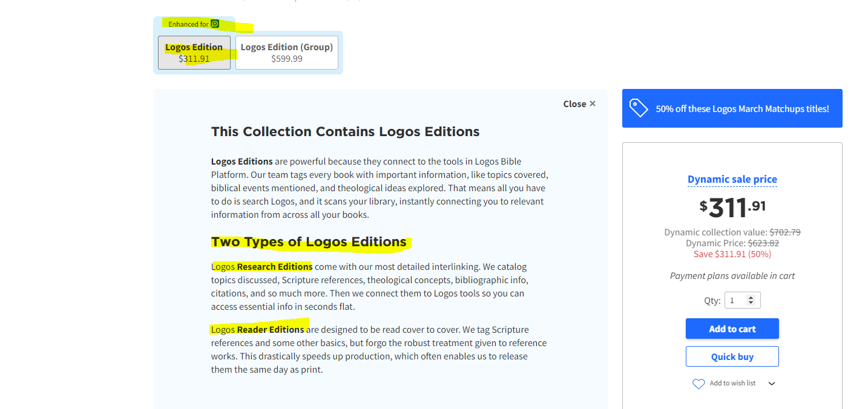
Task: Click the large $311.91 sale price
Action: coord(732,208)
